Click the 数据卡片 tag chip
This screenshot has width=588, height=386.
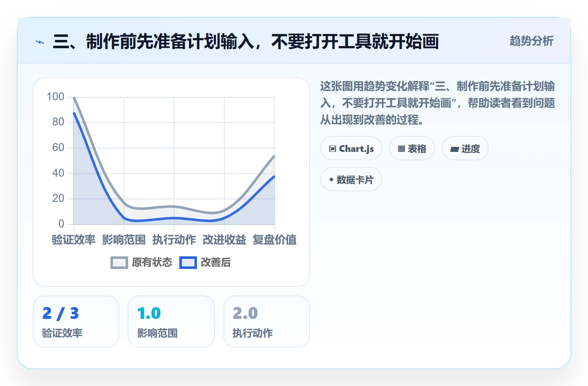pyautogui.click(x=351, y=180)
